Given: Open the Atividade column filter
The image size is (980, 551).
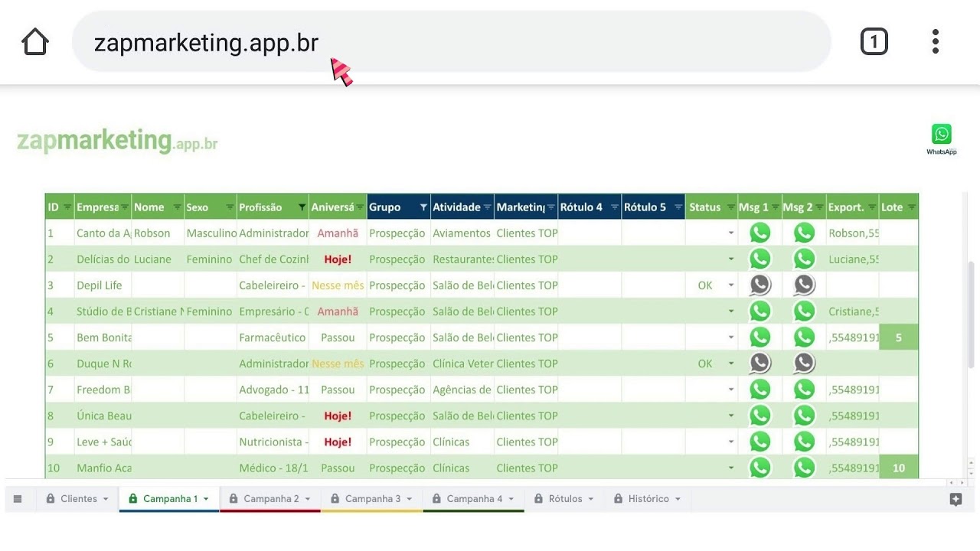Looking at the screenshot, I should tap(487, 207).
